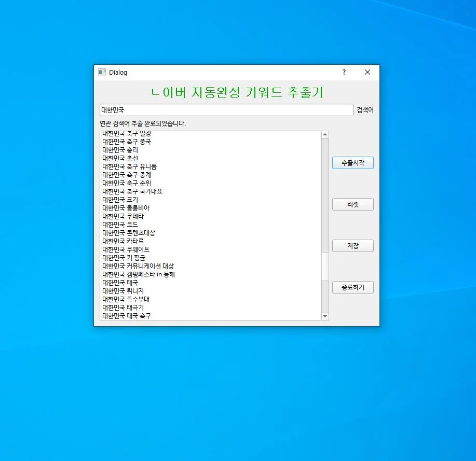Viewport: 476px width, 461px height.
Task: Click the question mark help button
Action: pos(344,72)
